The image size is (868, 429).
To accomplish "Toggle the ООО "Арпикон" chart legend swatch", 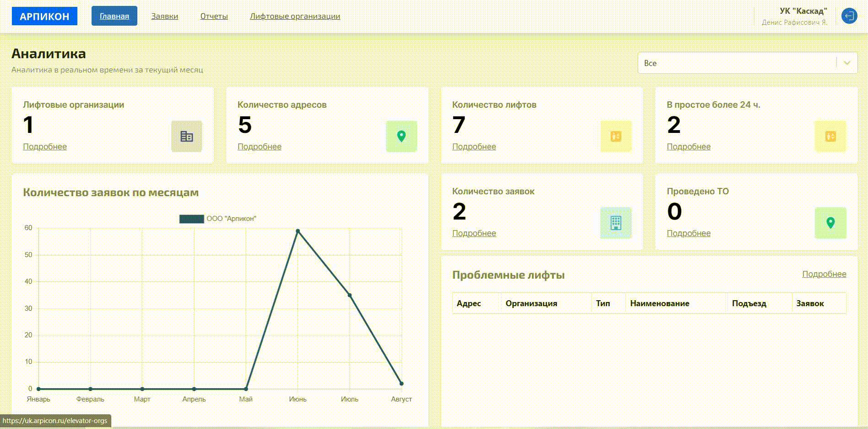I will (191, 219).
